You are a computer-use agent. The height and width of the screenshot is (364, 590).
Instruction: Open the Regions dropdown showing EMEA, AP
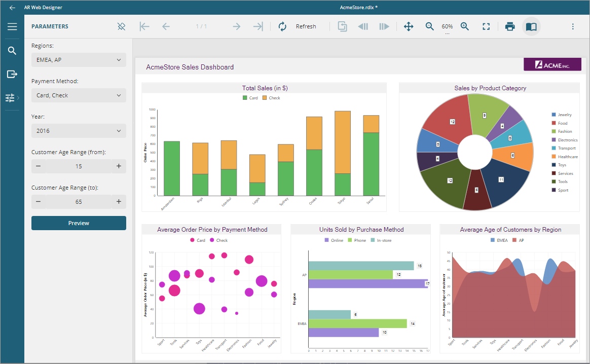coord(79,60)
